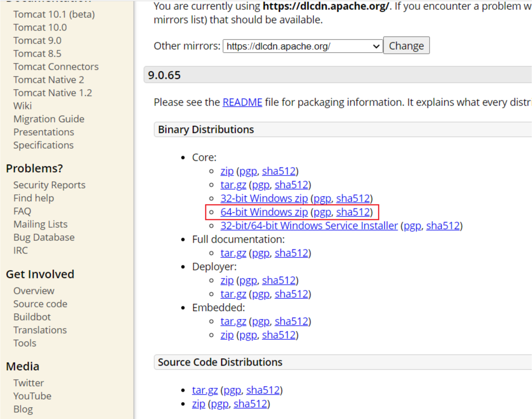This screenshot has width=532, height=419.
Task: Click the Change mirror button
Action: pos(406,46)
